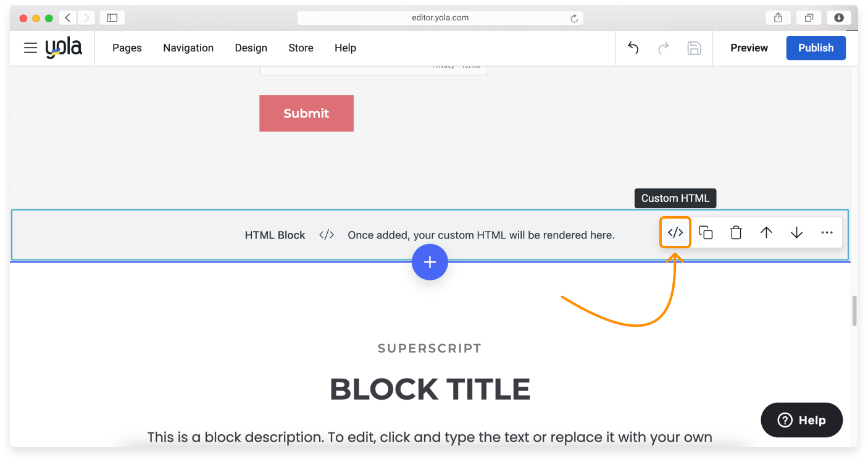Undo the last change
The width and height of the screenshot is (868, 462).
(x=633, y=48)
